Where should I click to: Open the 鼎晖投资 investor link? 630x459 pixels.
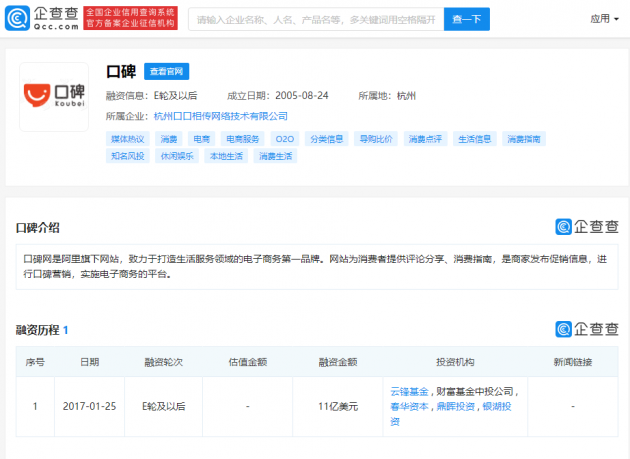[456, 407]
